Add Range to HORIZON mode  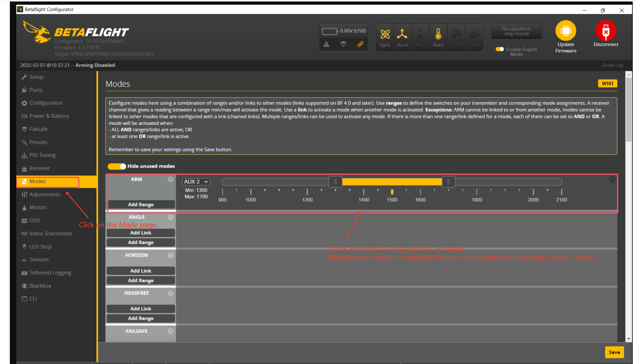(141, 281)
